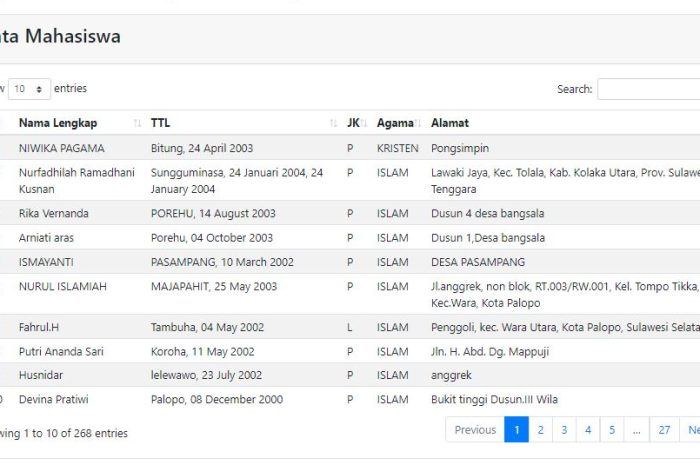Viewport: 700px width, 465px height.
Task: Click address anggrek
Action: [x=451, y=375]
